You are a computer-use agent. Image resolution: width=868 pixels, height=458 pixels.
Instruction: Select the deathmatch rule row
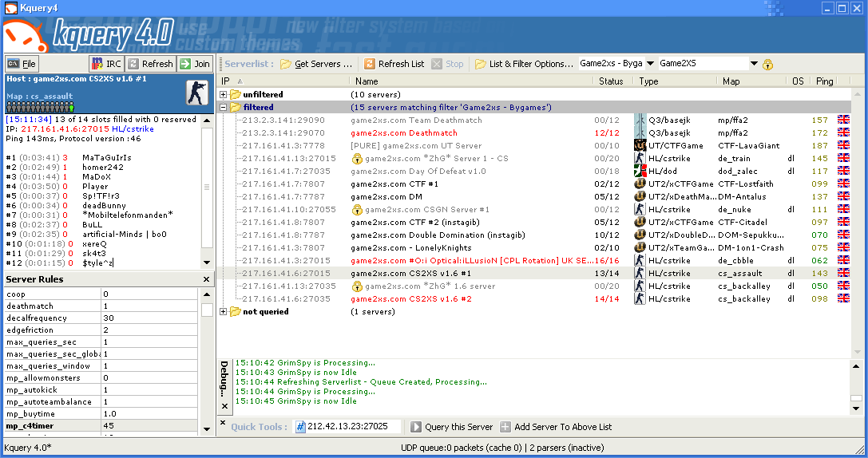click(101, 306)
